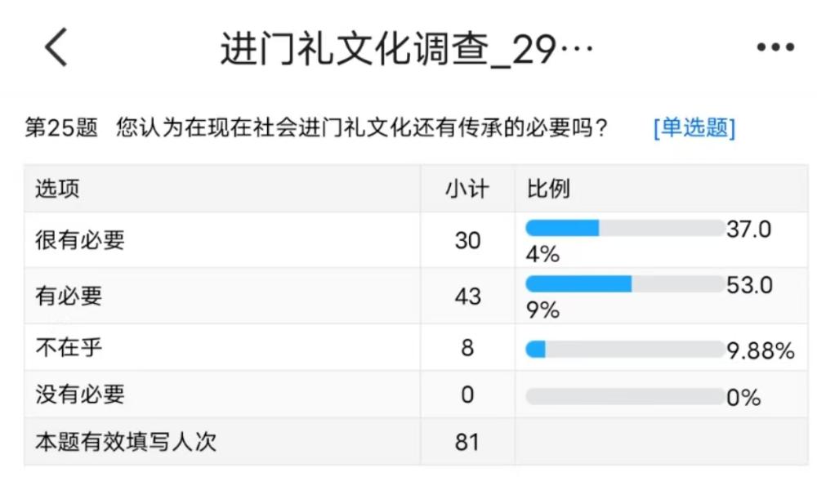Click the 小计 column header
This screenshot has width=817, height=504.
click(x=467, y=190)
